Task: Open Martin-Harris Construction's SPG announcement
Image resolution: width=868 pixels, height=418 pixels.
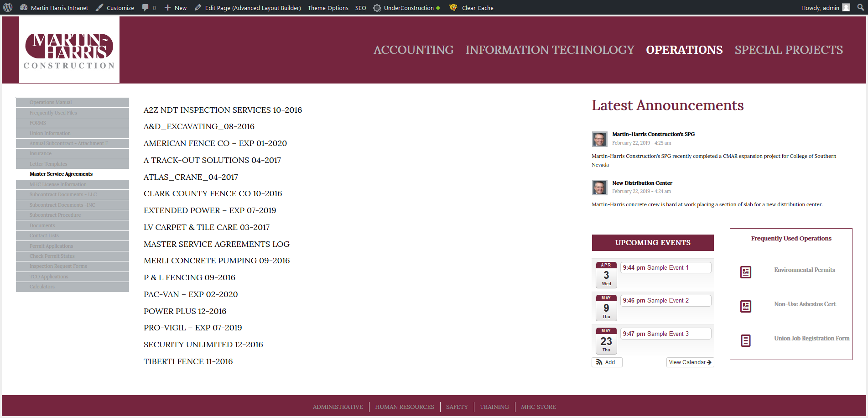Action: point(653,134)
